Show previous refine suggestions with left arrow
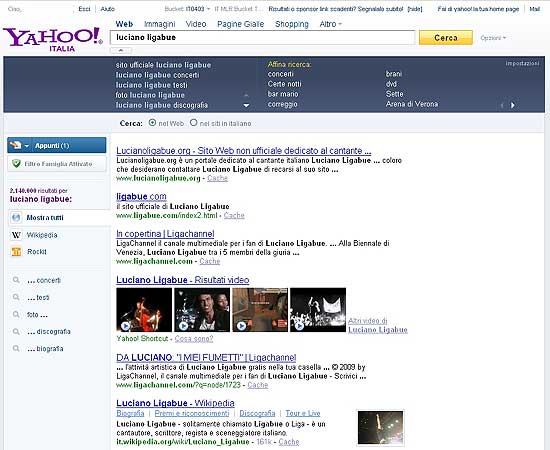The height and width of the screenshot is (450, 550). pyautogui.click(x=502, y=105)
